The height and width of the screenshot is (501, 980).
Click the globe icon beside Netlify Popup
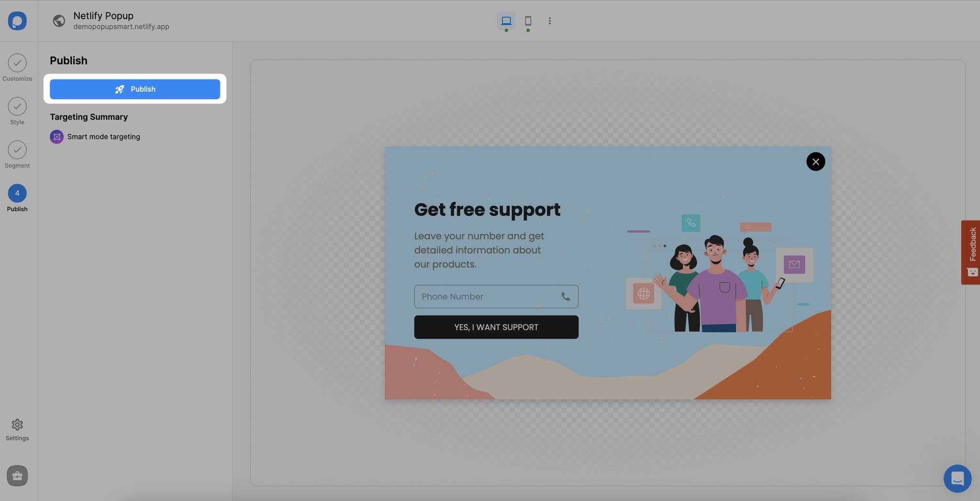click(x=59, y=21)
